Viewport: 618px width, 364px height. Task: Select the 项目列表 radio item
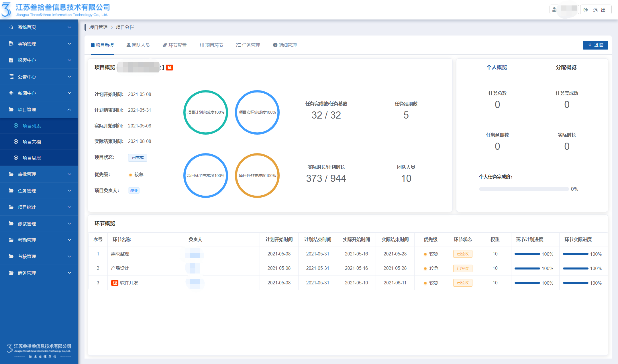point(16,126)
